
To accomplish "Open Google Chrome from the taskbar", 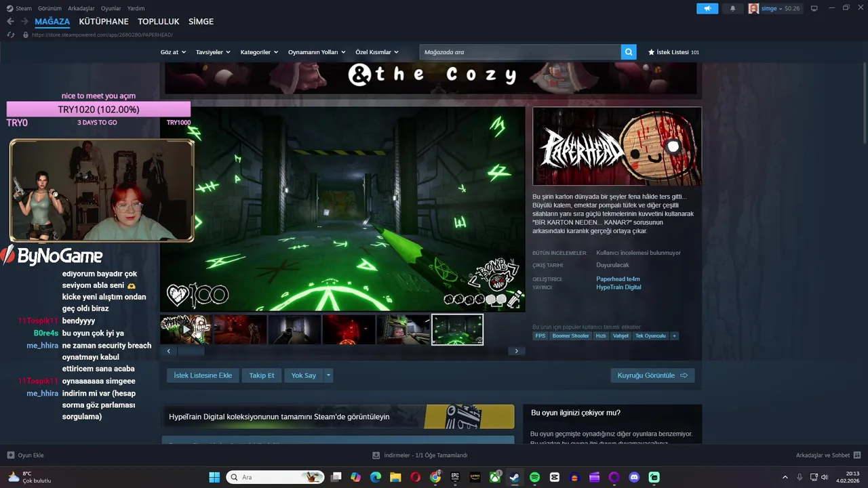I will click(x=435, y=477).
